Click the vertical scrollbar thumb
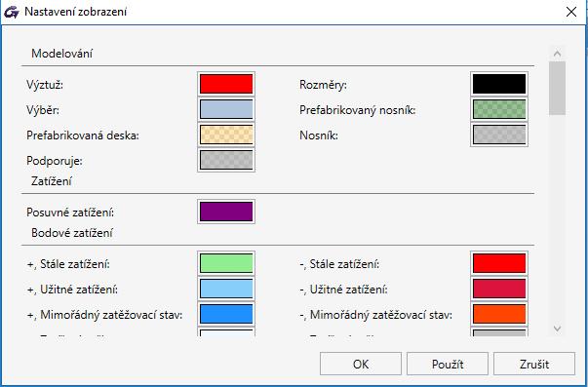This screenshot has height=387, width=588. [x=557, y=88]
